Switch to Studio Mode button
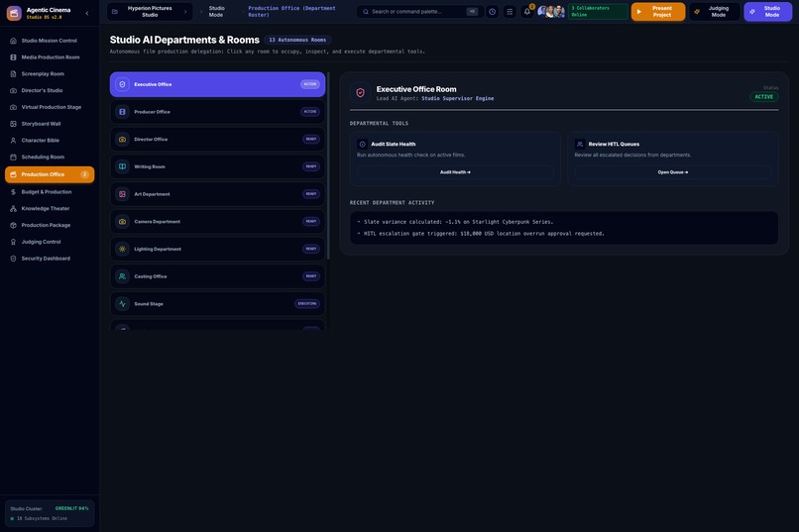This screenshot has height=532, width=799. click(x=767, y=12)
